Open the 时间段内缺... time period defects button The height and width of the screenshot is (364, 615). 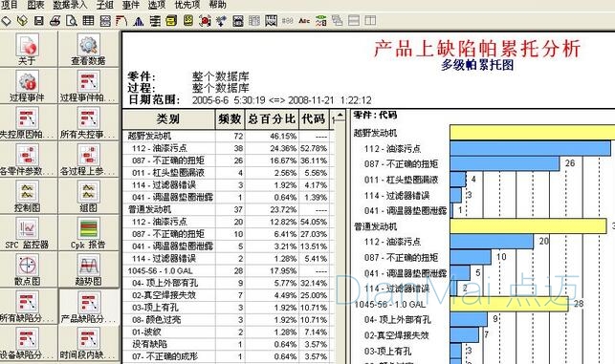[88, 343]
